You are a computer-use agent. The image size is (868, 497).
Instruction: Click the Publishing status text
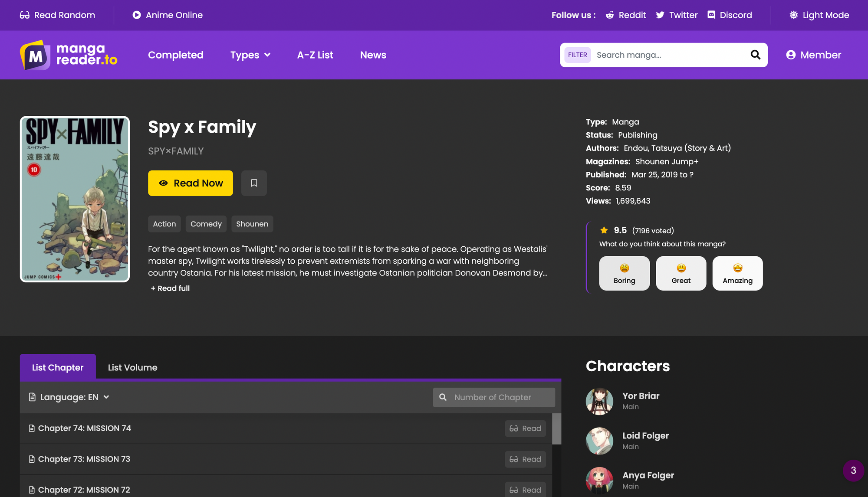pyautogui.click(x=638, y=135)
